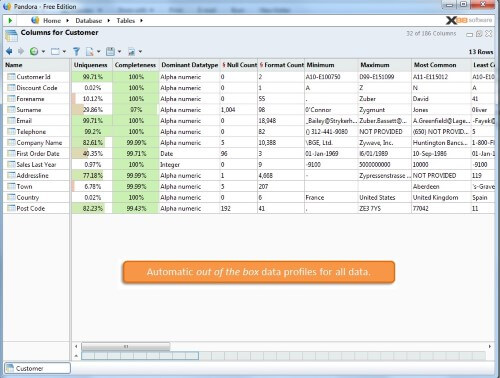Click the column icon beside Post Code
Image resolution: width=500 pixels, height=378 pixels.
pos(11,208)
